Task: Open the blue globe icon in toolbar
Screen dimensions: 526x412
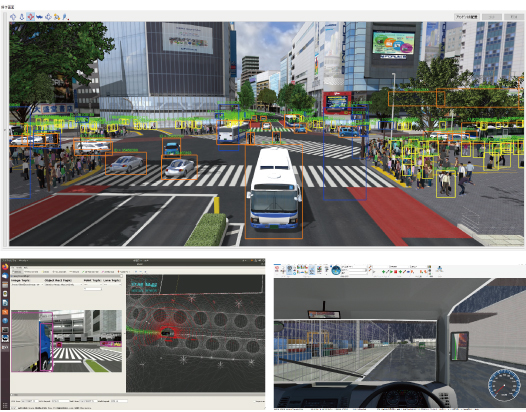Action: (x=336, y=270)
